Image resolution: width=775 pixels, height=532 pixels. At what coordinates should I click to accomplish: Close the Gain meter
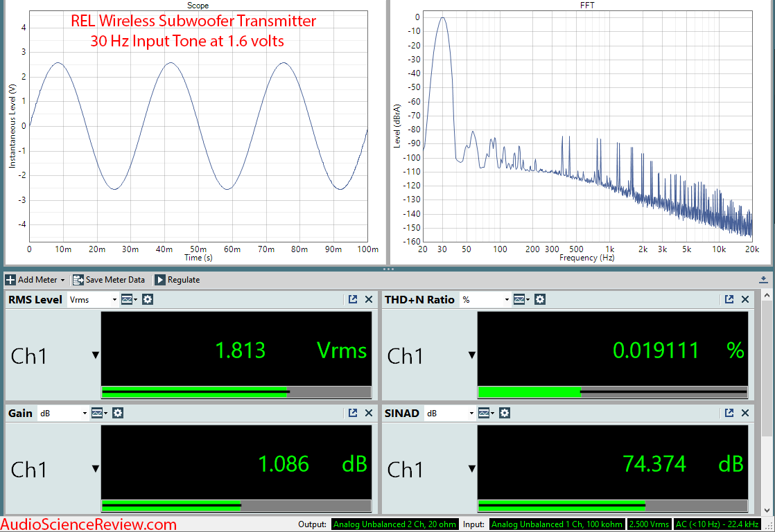(369, 413)
